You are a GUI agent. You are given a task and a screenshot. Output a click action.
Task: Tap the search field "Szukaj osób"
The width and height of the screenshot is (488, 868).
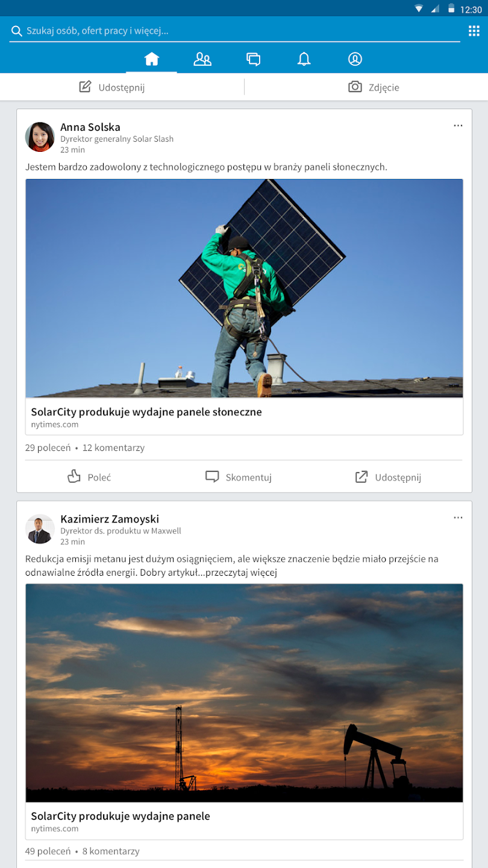(x=235, y=31)
